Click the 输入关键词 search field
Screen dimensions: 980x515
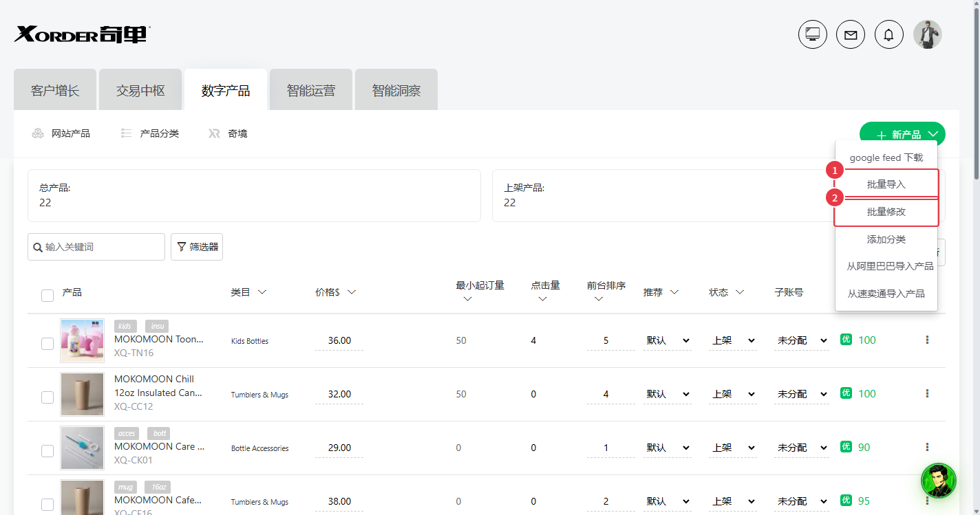coord(96,247)
